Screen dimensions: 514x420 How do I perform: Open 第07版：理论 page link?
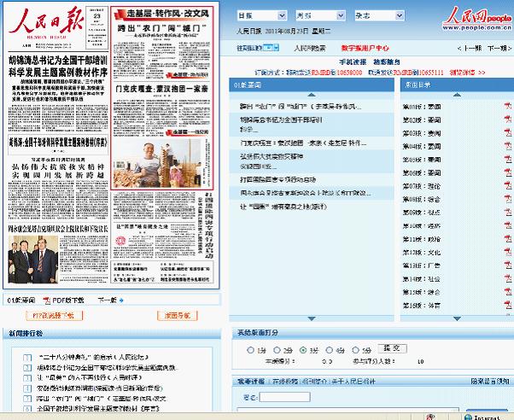click(x=422, y=186)
